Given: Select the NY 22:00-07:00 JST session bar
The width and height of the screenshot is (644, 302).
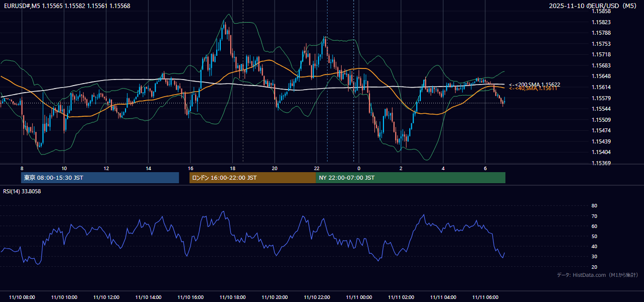Looking at the screenshot, I should click(x=411, y=178).
